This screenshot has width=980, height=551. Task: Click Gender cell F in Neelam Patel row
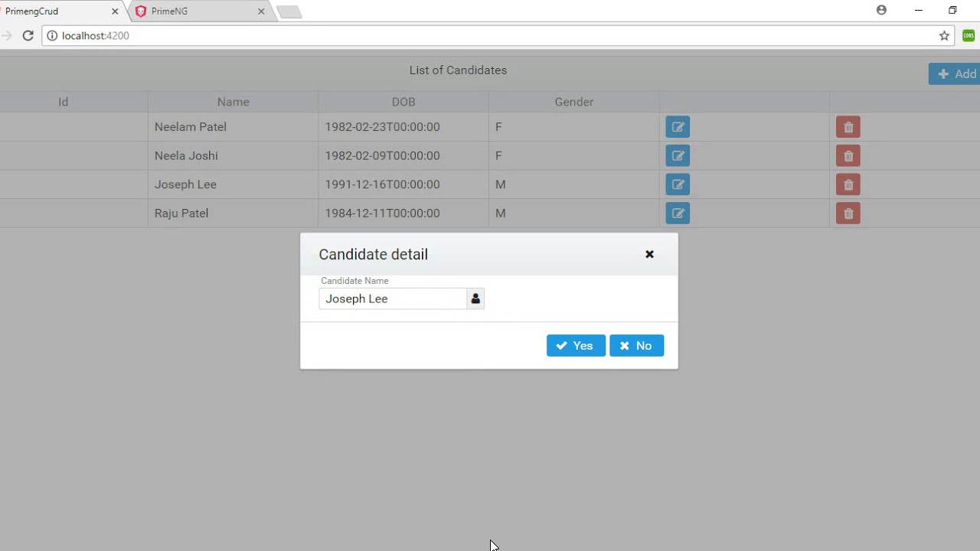[574, 127]
